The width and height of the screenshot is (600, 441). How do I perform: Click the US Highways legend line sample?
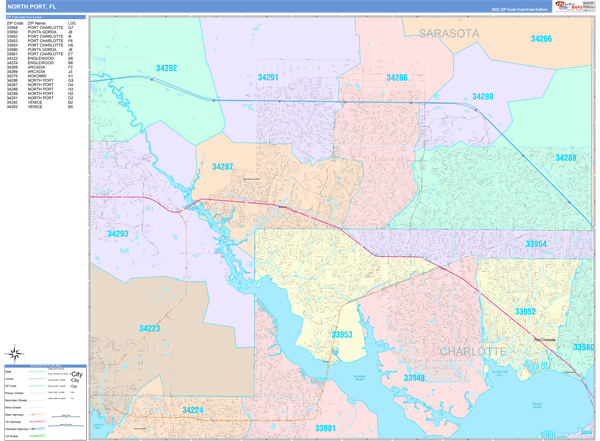pos(37,422)
